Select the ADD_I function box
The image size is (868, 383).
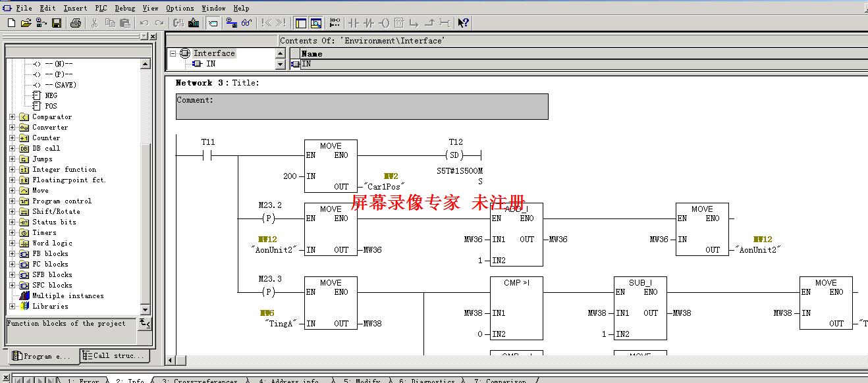[516, 234]
